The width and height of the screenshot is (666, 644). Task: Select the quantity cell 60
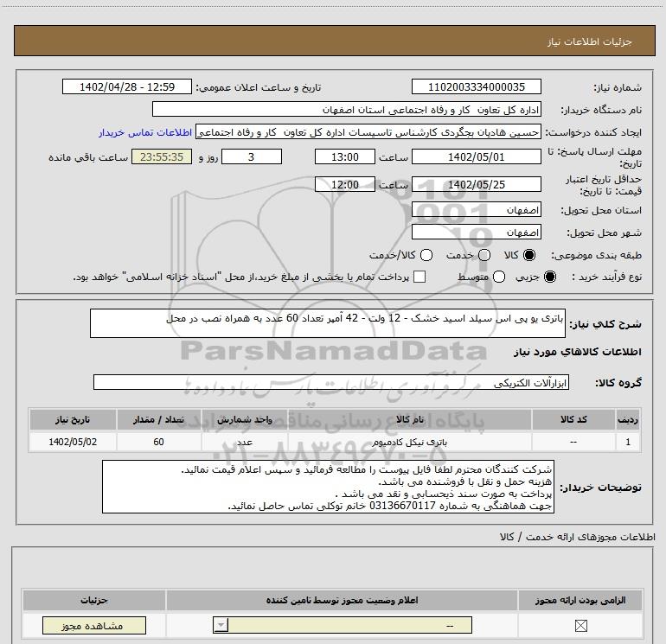tap(158, 442)
